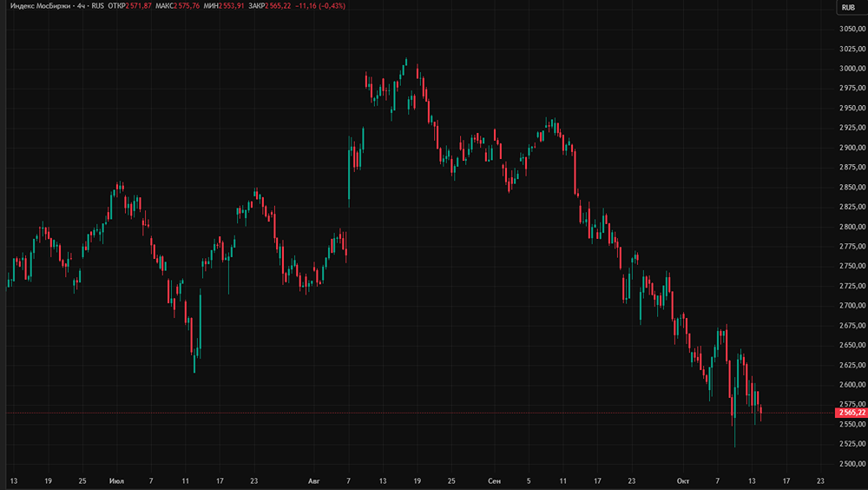The image size is (868, 490).
Task: Select the 4ч interval label in legend
Action: (x=81, y=6)
